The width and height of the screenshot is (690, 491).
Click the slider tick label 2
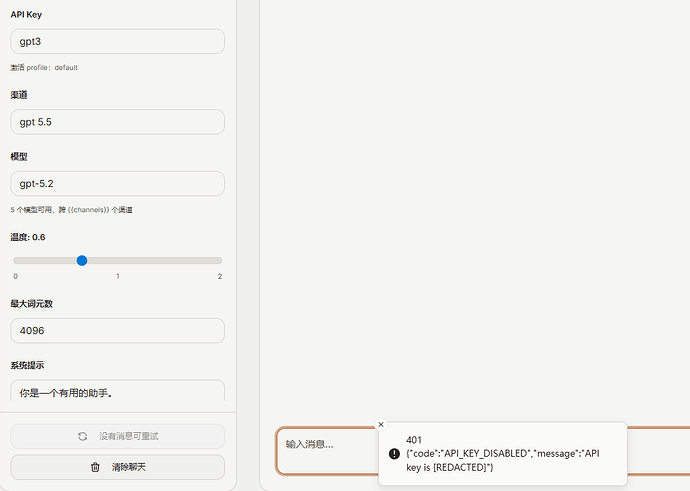click(220, 276)
